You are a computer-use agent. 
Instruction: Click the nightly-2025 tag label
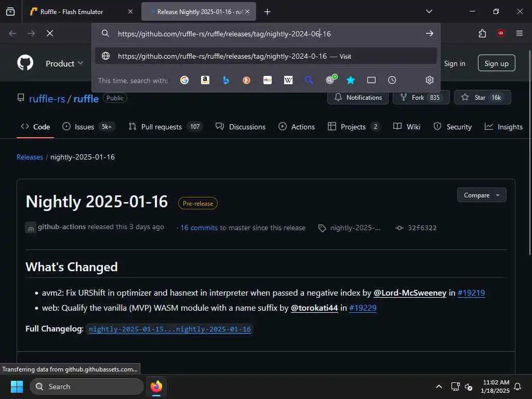pyautogui.click(x=355, y=228)
